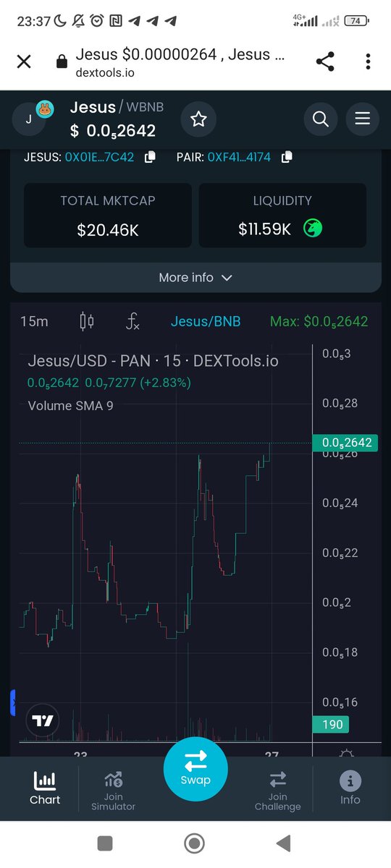Tap Android recent apps square button
391x868 pixels.
click(x=105, y=843)
